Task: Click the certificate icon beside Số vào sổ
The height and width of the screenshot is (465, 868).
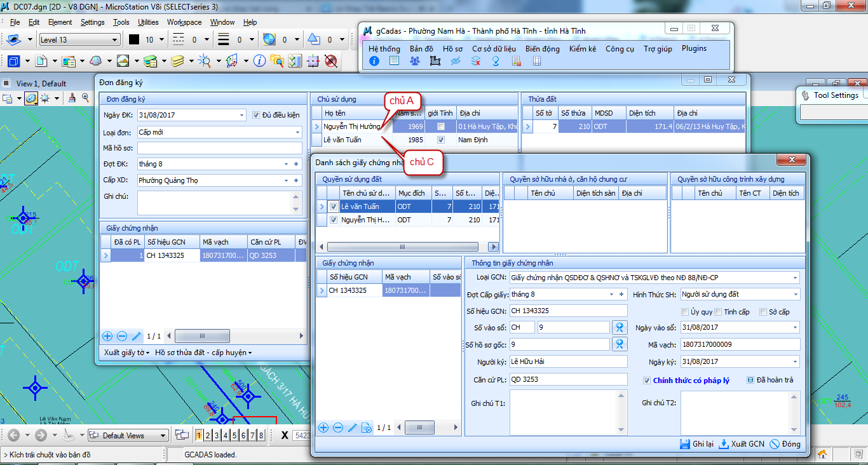Action: (620, 327)
